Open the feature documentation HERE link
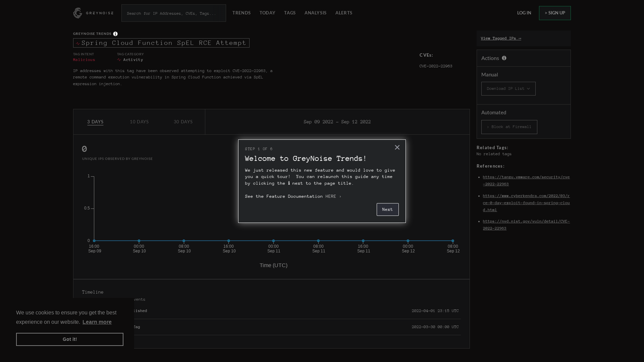 coord(333,196)
